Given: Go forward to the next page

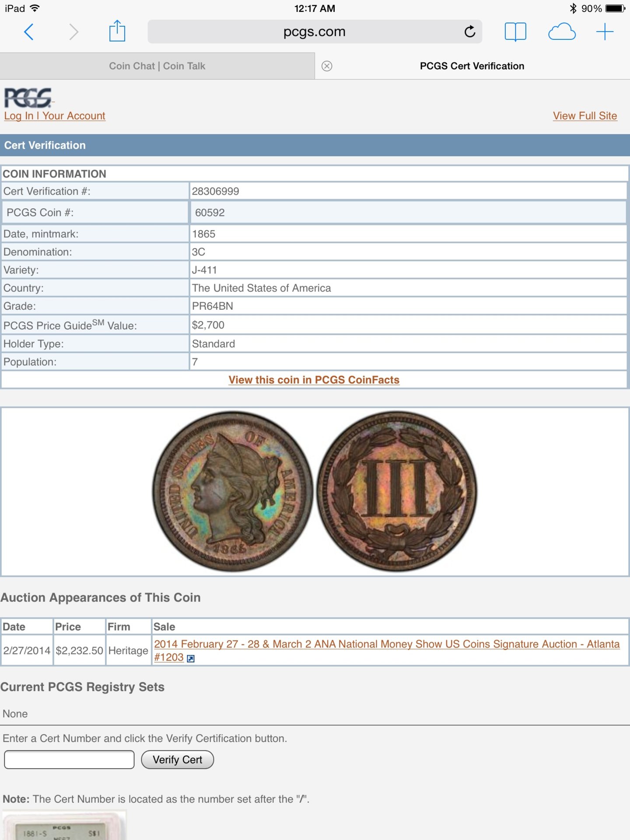Looking at the screenshot, I should tap(74, 32).
